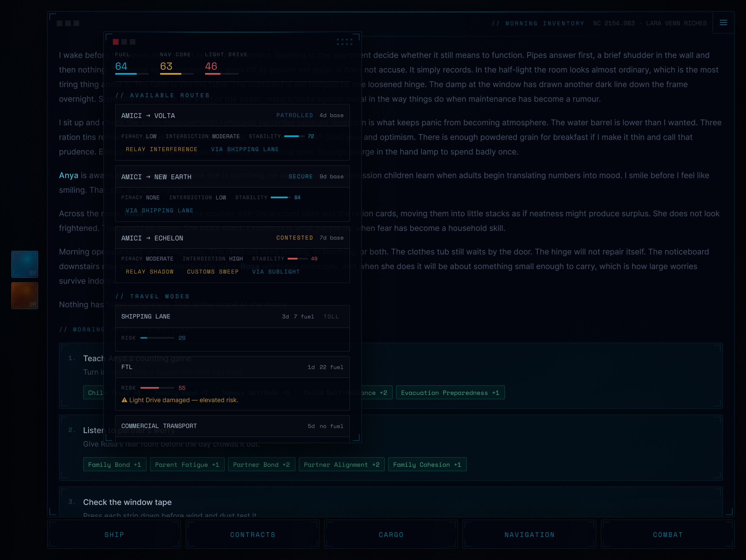Open the COMBAT tab
746x560 pixels.
tap(668, 534)
